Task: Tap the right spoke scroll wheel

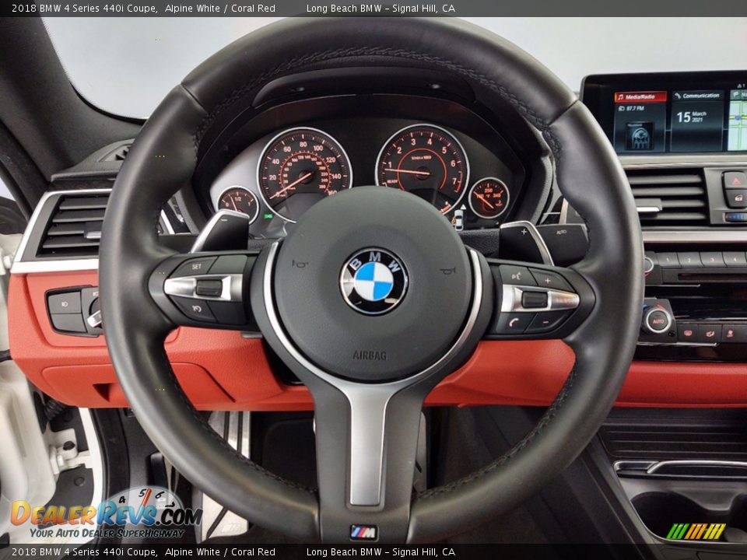Action: tap(535, 300)
